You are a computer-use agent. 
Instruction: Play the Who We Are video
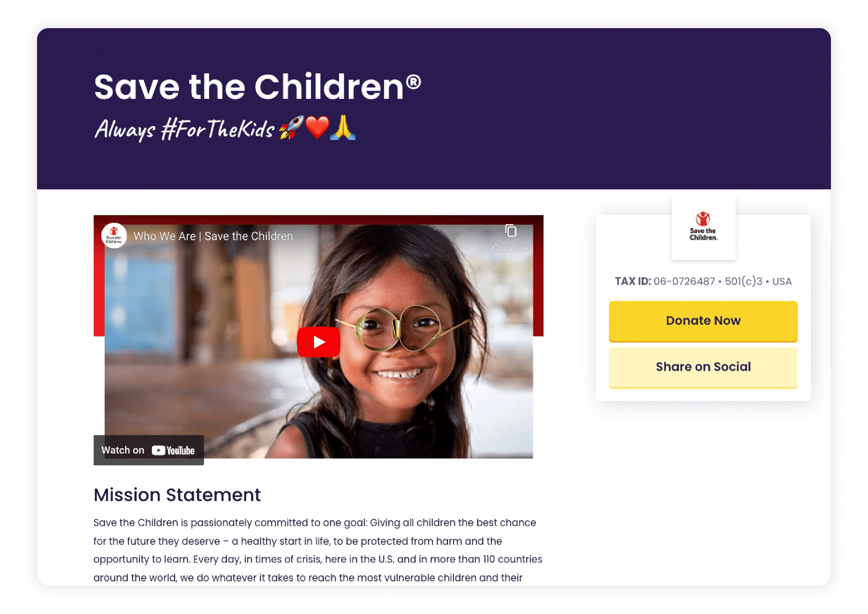[318, 342]
